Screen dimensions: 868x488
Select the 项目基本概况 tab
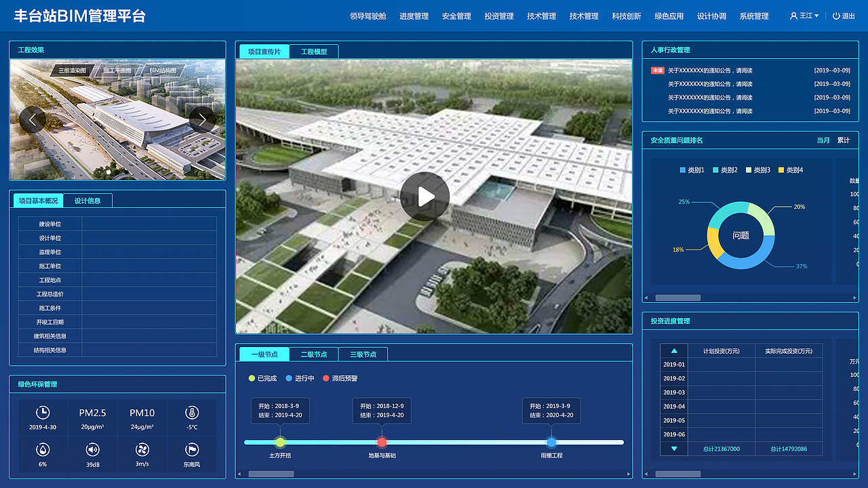[x=39, y=201]
